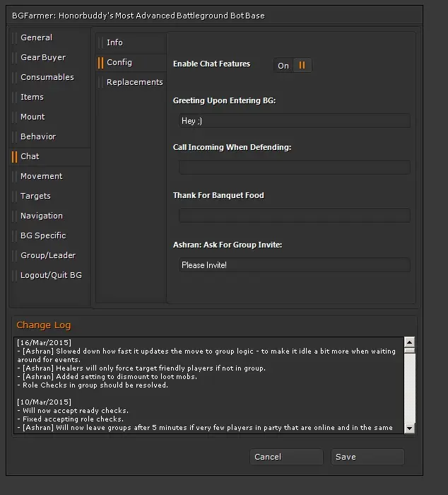
Task: Click the change log scroll down arrow
Action: coord(410,429)
